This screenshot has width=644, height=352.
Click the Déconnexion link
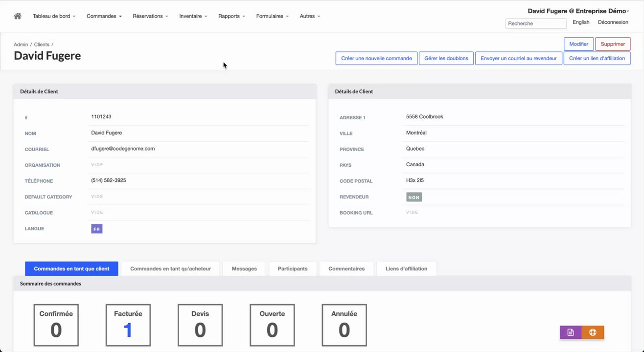tap(613, 22)
